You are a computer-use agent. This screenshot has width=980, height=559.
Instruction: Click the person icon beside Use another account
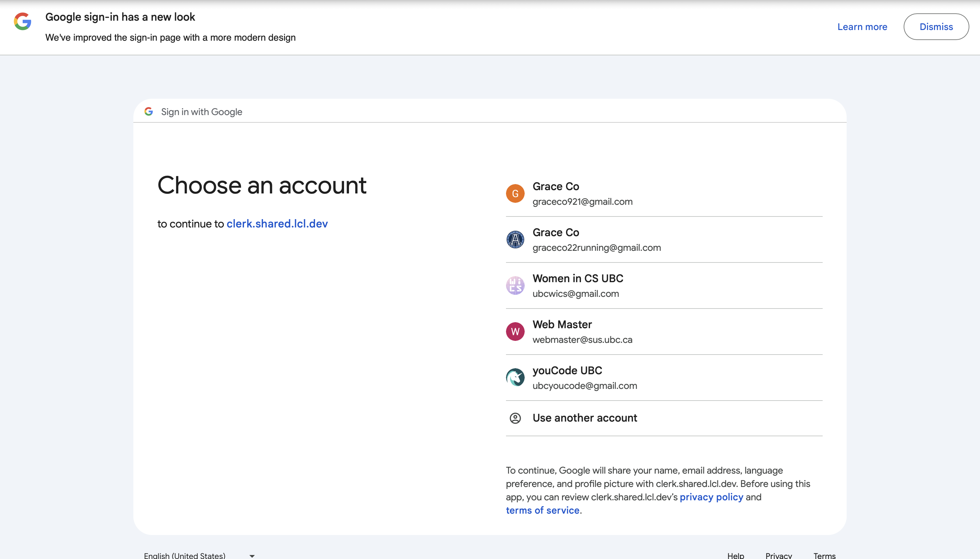515,418
